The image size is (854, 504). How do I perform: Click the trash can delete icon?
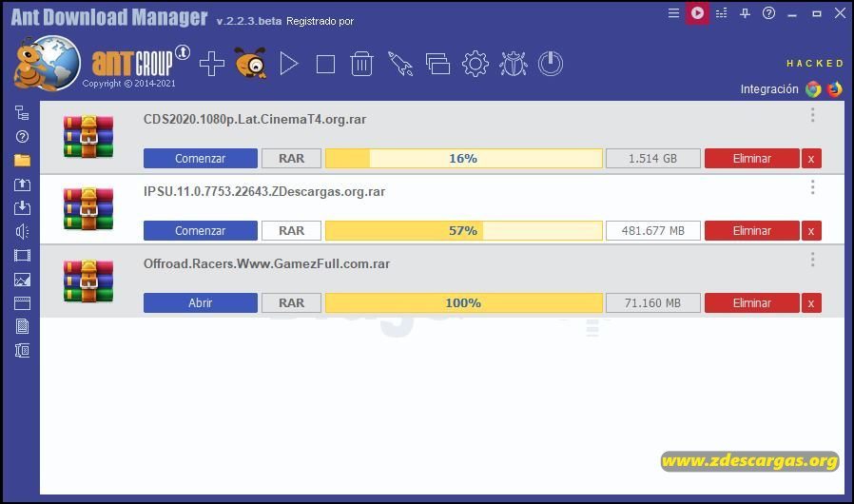[361, 64]
